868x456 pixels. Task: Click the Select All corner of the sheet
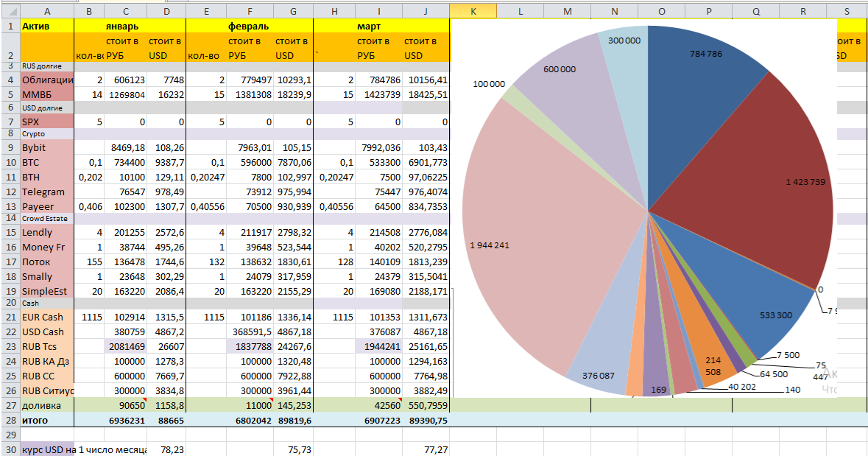point(10,11)
